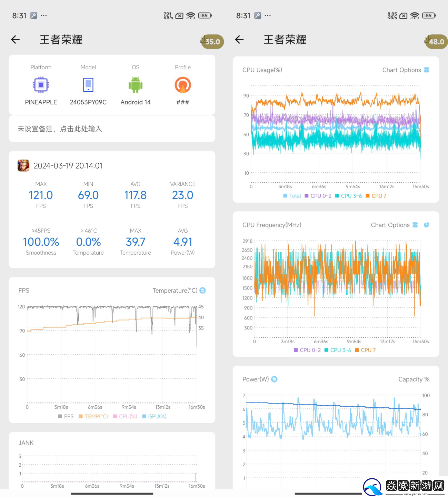This screenshot has width=448, height=498.
Task: Tap the note input field to add remark
Action: [x=112, y=129]
